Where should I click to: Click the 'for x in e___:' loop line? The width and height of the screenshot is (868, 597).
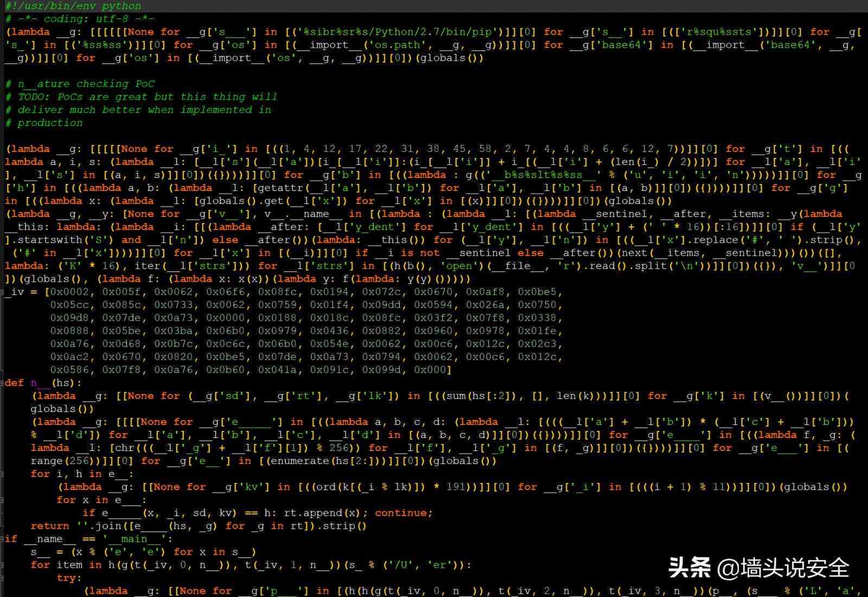point(102,501)
